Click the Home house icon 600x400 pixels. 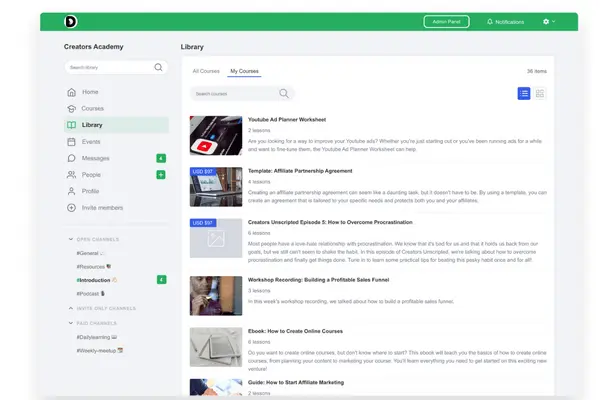point(72,92)
